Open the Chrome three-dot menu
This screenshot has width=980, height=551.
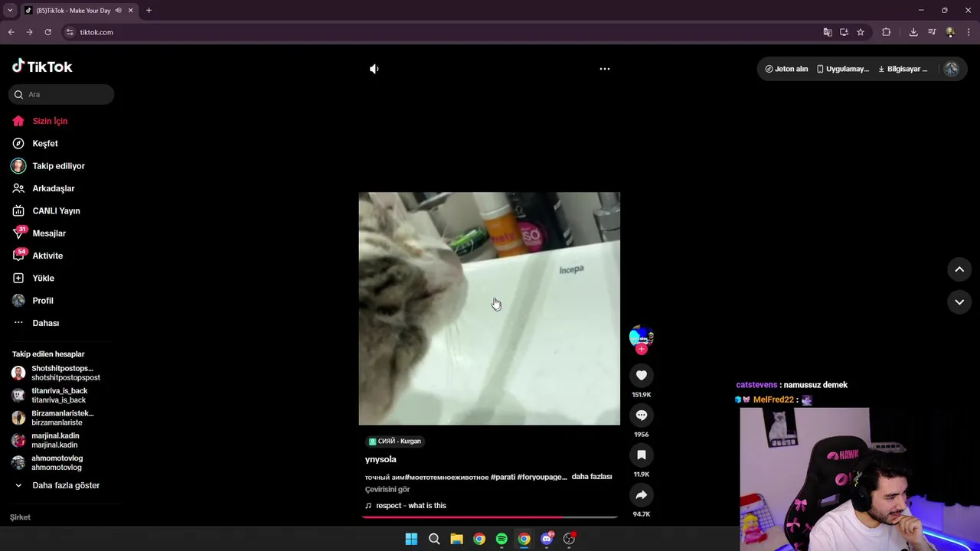(x=969, y=32)
